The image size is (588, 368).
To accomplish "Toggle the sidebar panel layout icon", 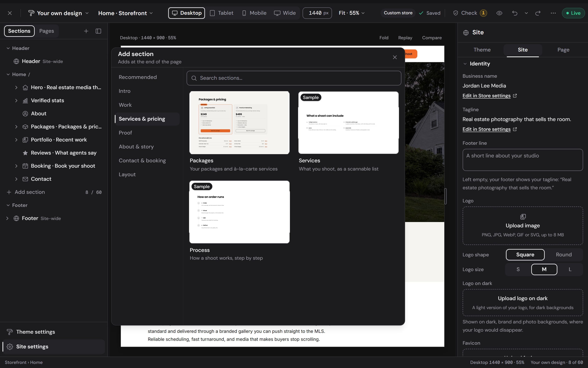I will click(x=98, y=31).
